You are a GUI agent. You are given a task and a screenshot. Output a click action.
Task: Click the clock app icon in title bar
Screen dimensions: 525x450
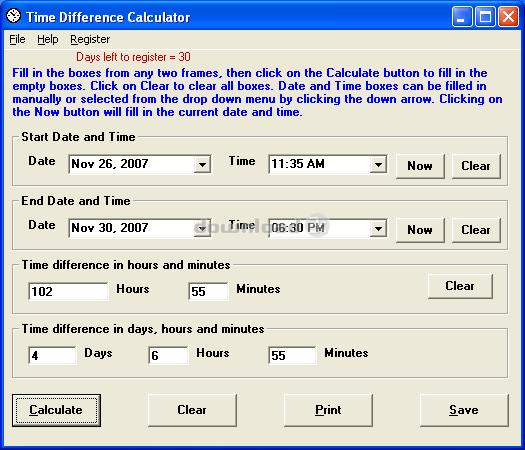(x=14, y=16)
